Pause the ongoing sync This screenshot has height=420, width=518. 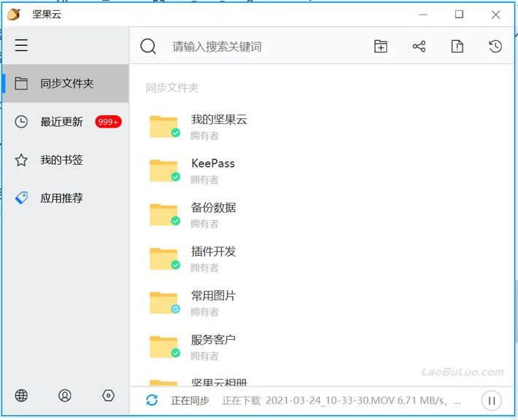coord(492,400)
